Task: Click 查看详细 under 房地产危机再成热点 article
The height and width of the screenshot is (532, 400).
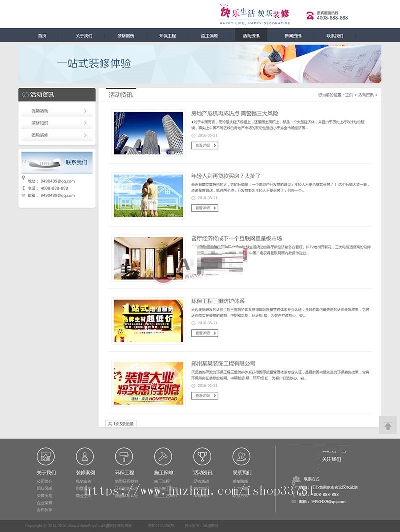Action: tap(204, 145)
